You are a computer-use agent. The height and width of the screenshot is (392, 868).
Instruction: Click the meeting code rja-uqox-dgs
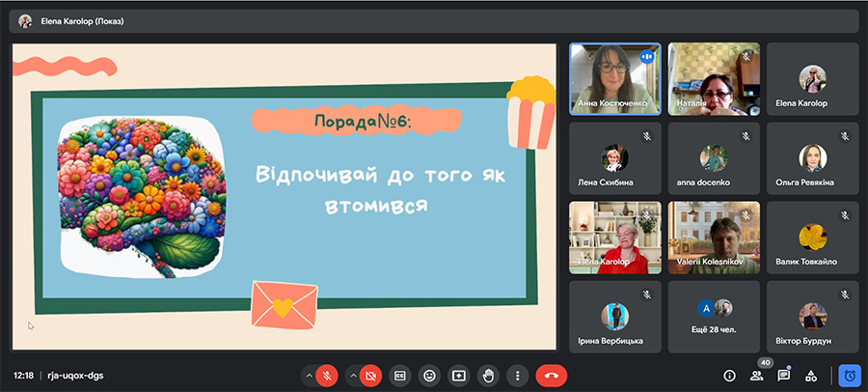pyautogui.click(x=74, y=375)
